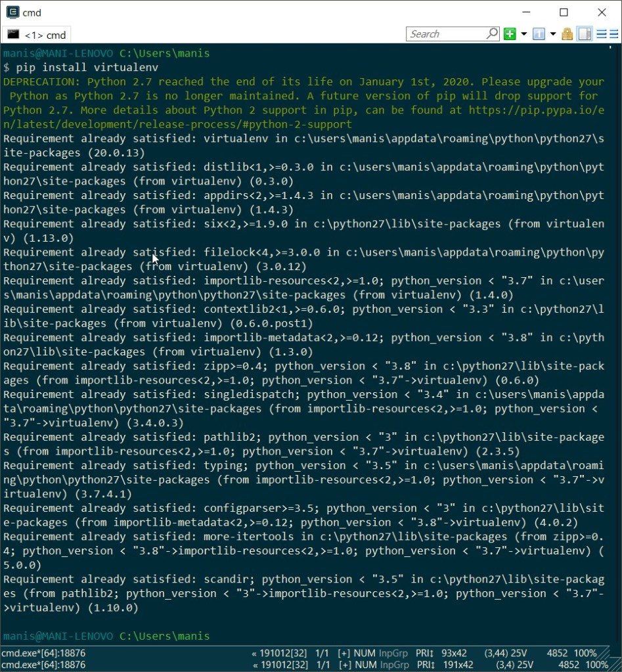Toggle InpGrp in the 191x42 status row
Viewport: 622px width, 672px height.
coord(393,665)
